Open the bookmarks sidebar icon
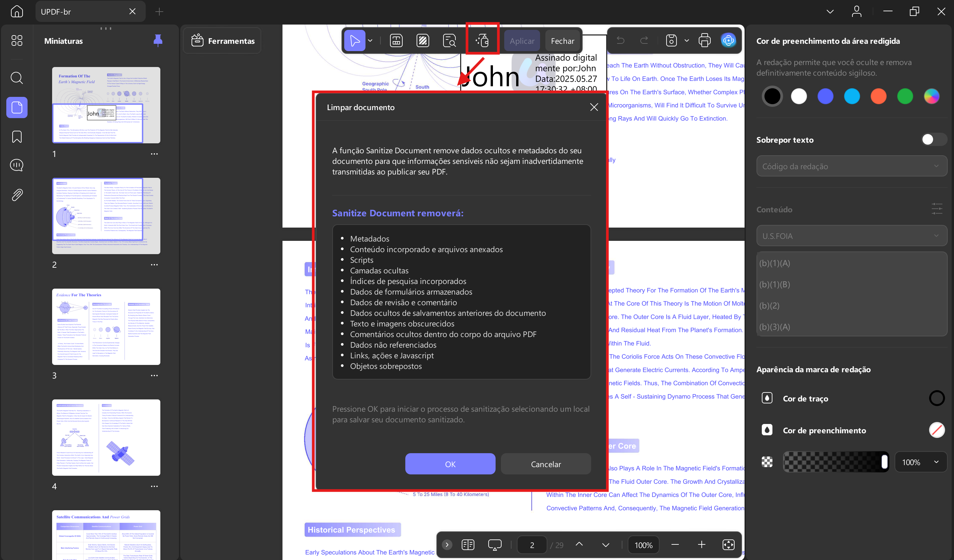This screenshot has height=560, width=954. (x=17, y=137)
